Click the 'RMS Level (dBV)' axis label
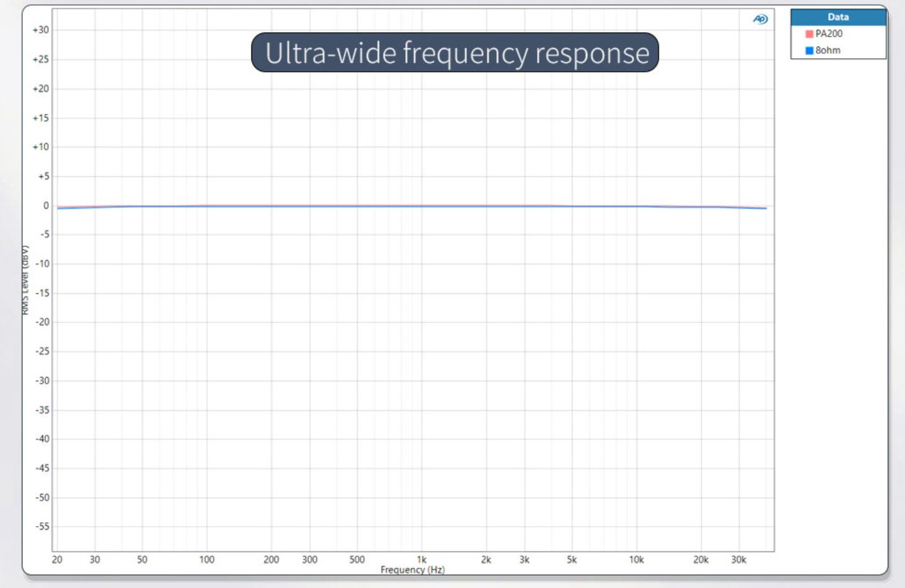The image size is (905, 588). 25,280
